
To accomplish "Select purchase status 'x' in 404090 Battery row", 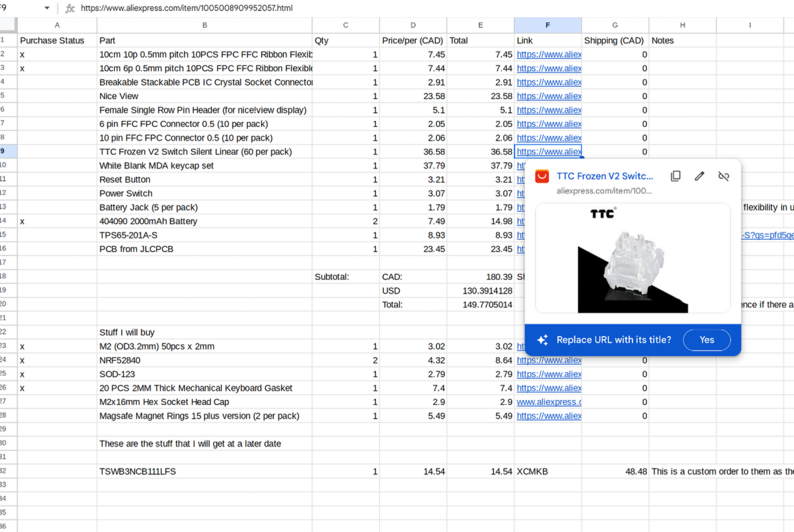I will (x=57, y=221).
